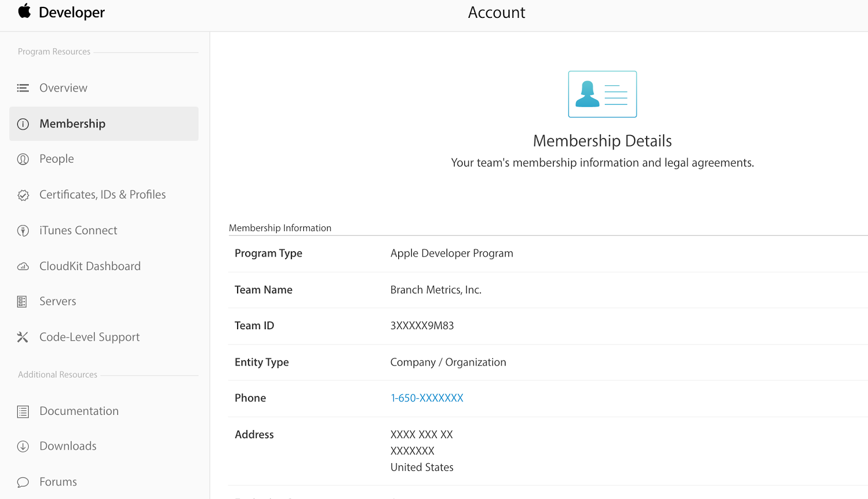The height and width of the screenshot is (499, 868).
Task: Click the phone number link 1-650-XXXXXXX
Action: coord(426,398)
